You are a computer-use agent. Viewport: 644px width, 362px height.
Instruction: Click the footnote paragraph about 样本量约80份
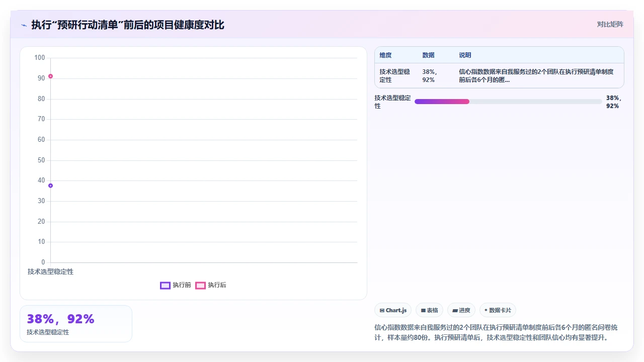pos(496,332)
